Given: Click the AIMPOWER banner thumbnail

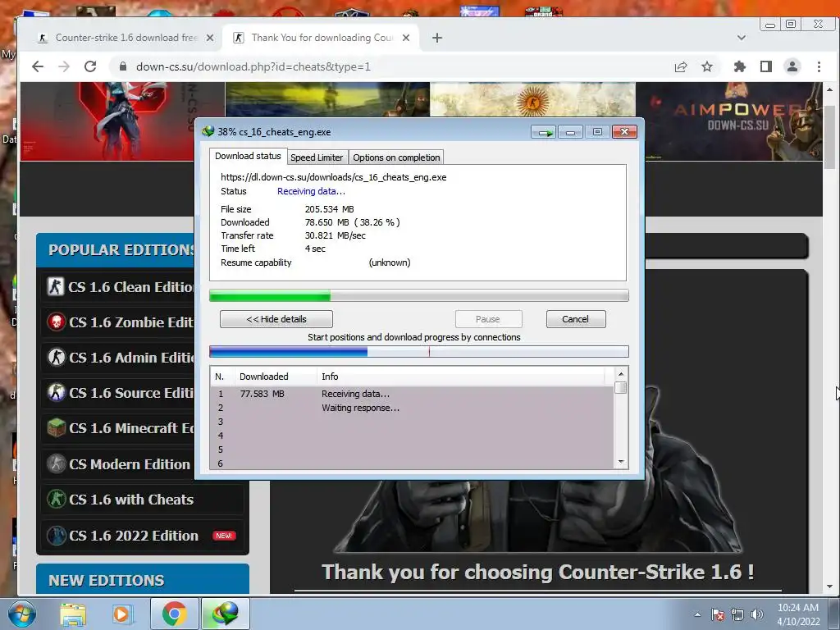Looking at the screenshot, I should (729, 121).
